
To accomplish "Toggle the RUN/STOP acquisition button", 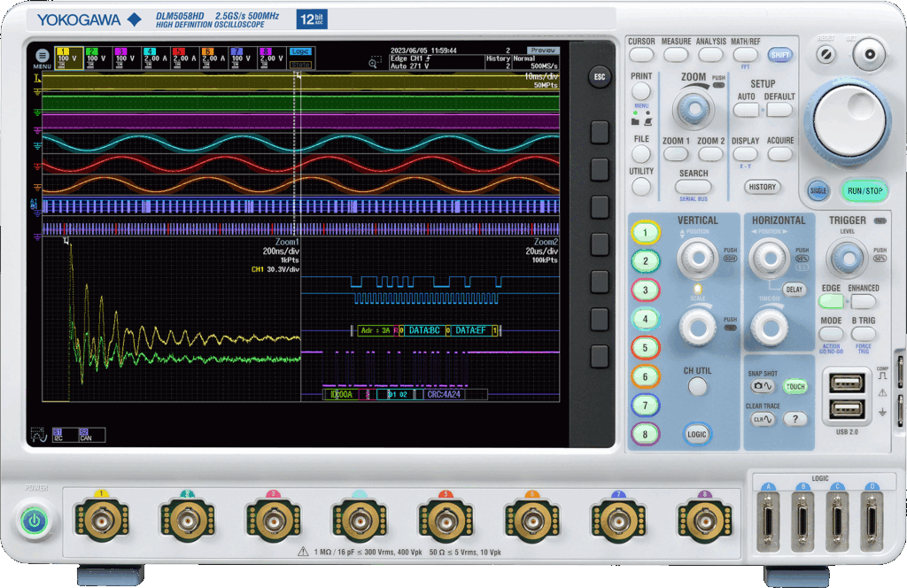I will coord(865,190).
